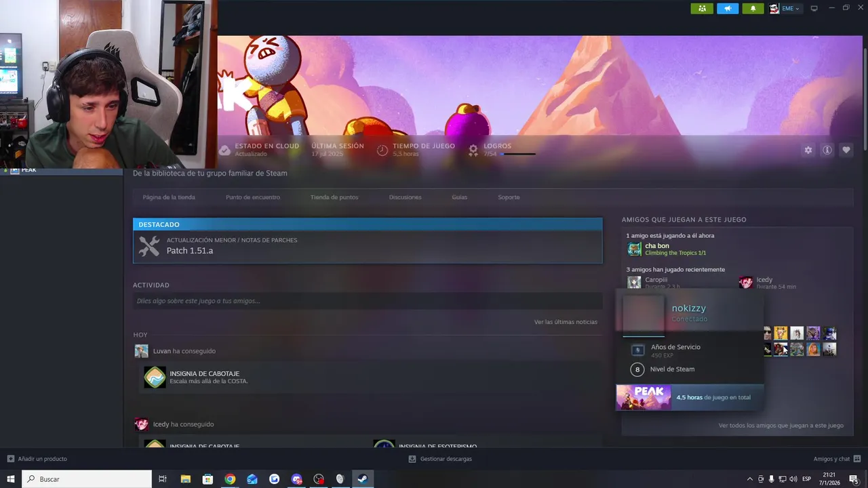Open the Windows Start menu
Viewport: 868px width, 488px height.
pos(11,479)
